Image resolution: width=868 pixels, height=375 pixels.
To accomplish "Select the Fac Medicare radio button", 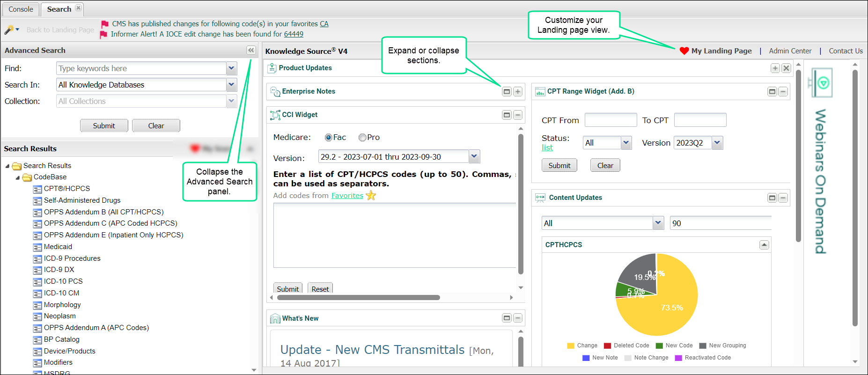I will click(x=328, y=138).
